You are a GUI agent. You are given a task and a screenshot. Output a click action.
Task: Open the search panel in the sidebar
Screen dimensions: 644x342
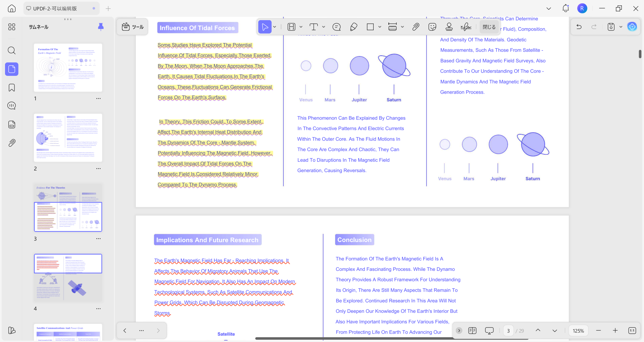(12, 51)
